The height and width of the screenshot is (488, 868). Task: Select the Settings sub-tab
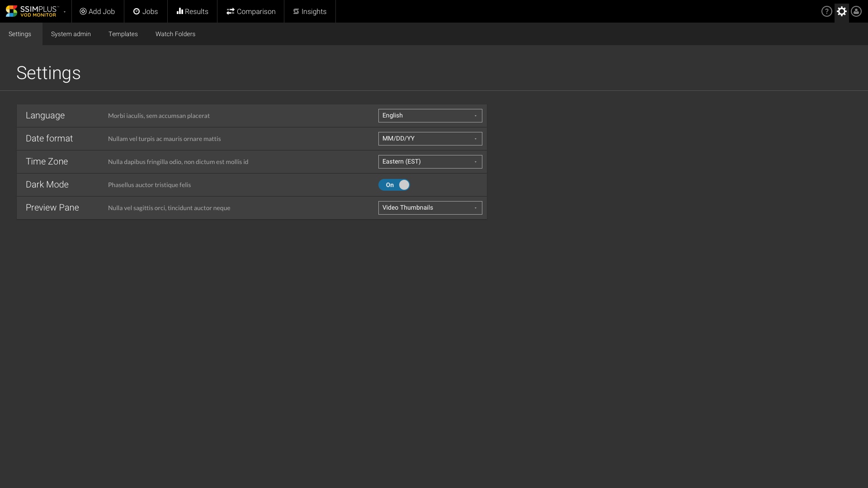click(x=20, y=34)
